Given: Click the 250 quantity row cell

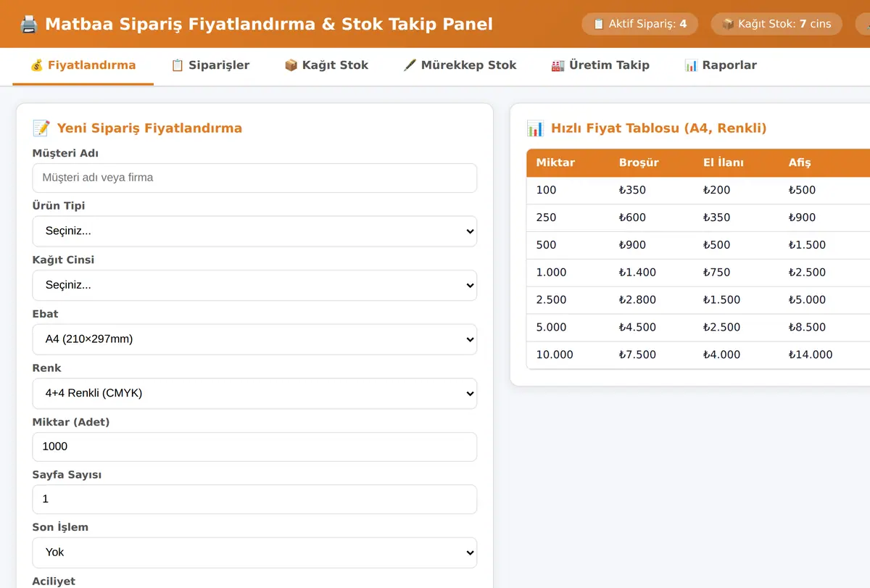Looking at the screenshot, I should pos(546,218).
